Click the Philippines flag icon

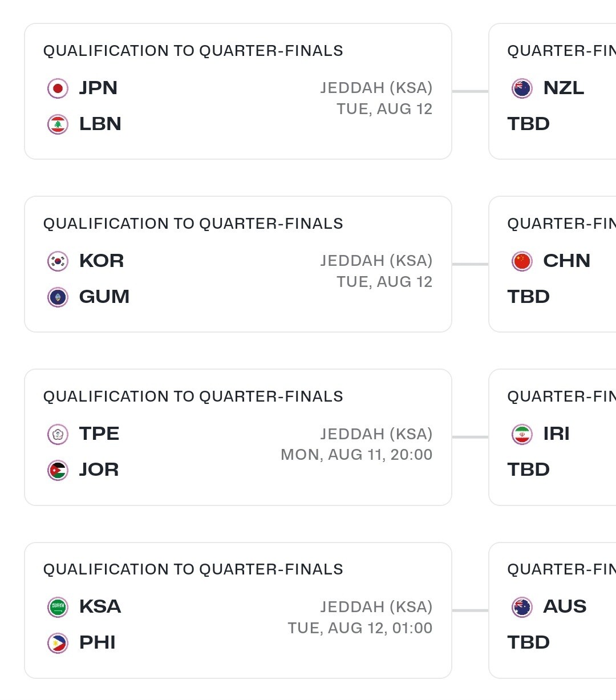58,643
